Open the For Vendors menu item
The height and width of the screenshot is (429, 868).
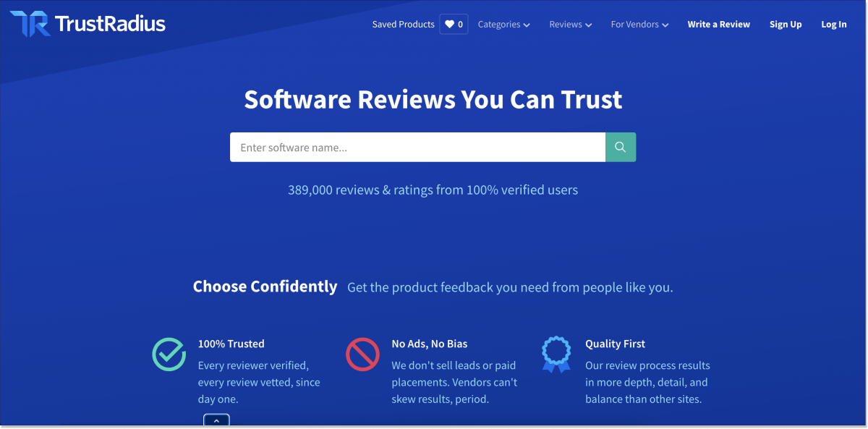pyautogui.click(x=635, y=24)
